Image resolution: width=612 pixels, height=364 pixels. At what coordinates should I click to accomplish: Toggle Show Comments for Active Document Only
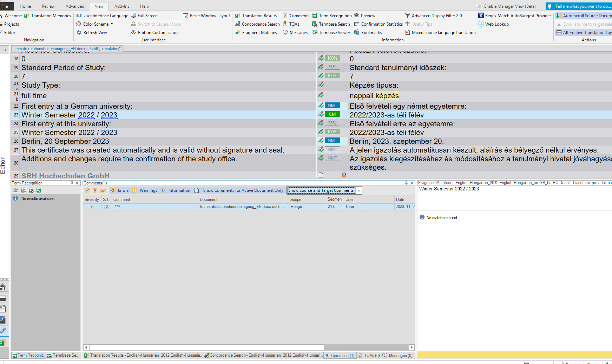click(239, 190)
